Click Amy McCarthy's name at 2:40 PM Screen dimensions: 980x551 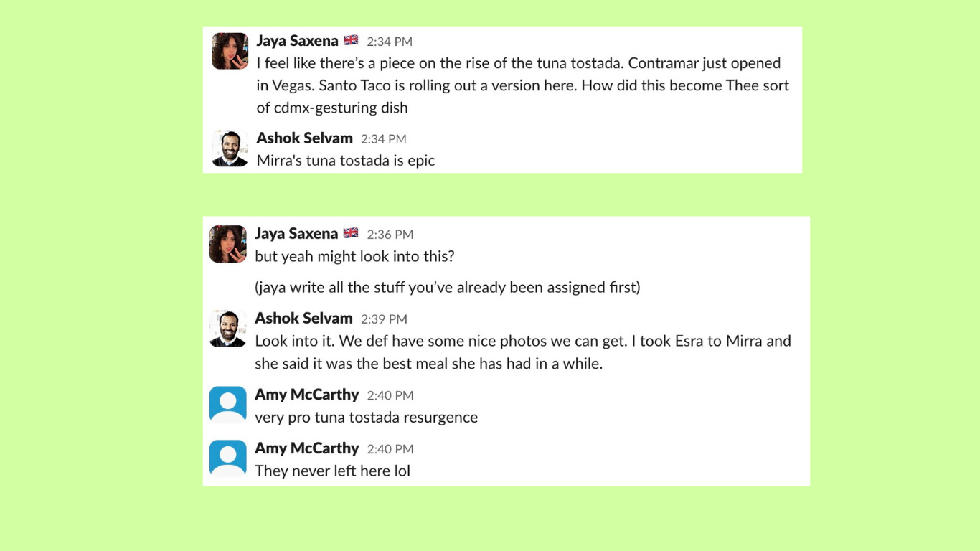tap(307, 394)
